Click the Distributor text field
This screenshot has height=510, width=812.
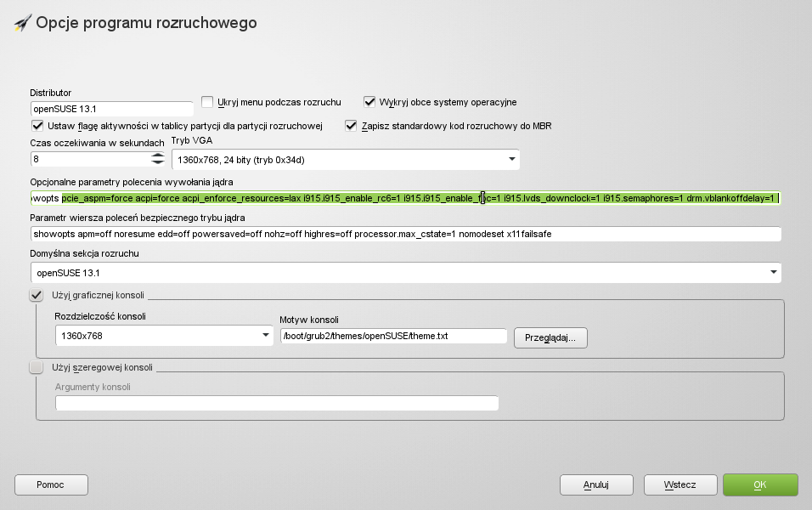pyautogui.click(x=111, y=109)
